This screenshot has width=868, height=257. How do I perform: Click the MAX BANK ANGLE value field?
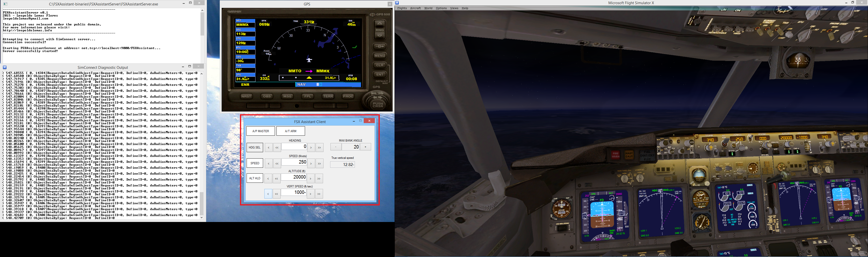(x=351, y=147)
